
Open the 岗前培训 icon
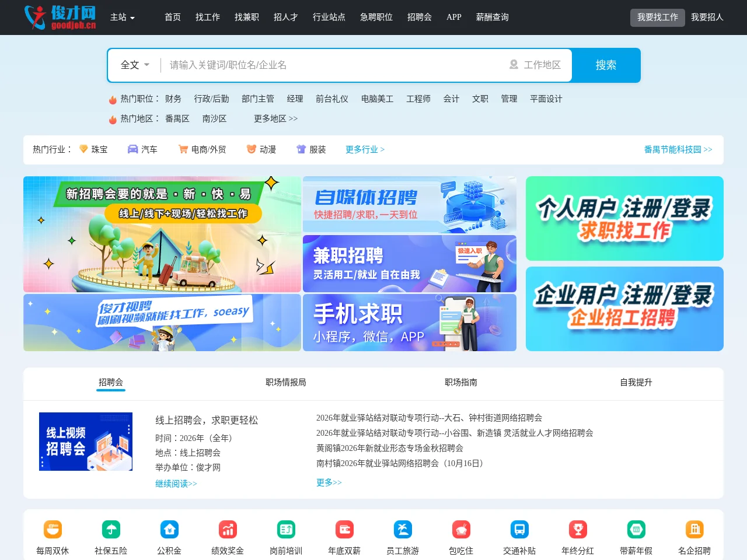coord(286,530)
